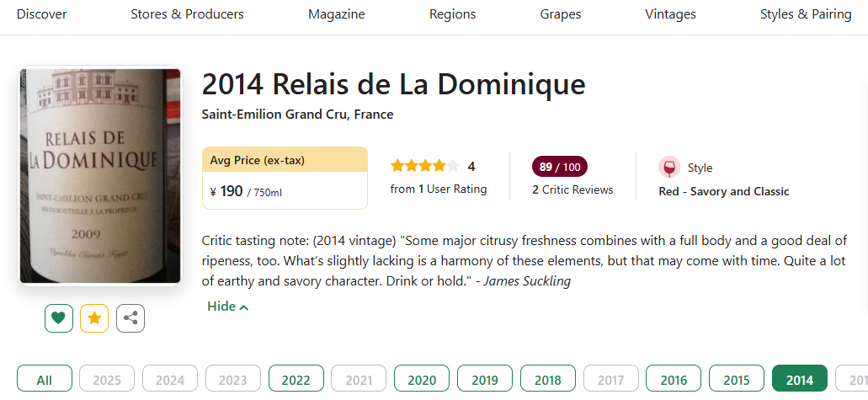The width and height of the screenshot is (868, 400).
Task: Open the Grapes menu
Action: tap(560, 14)
